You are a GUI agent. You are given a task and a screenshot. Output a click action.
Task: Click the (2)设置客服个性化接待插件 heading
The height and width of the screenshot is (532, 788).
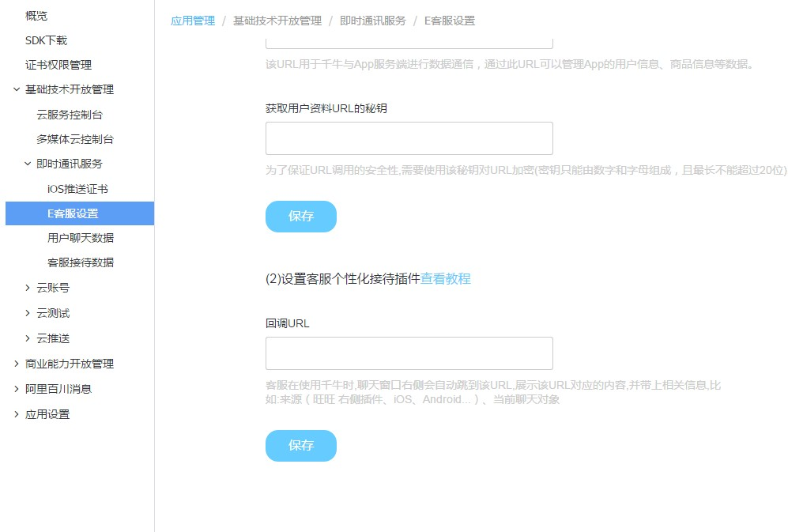343,278
